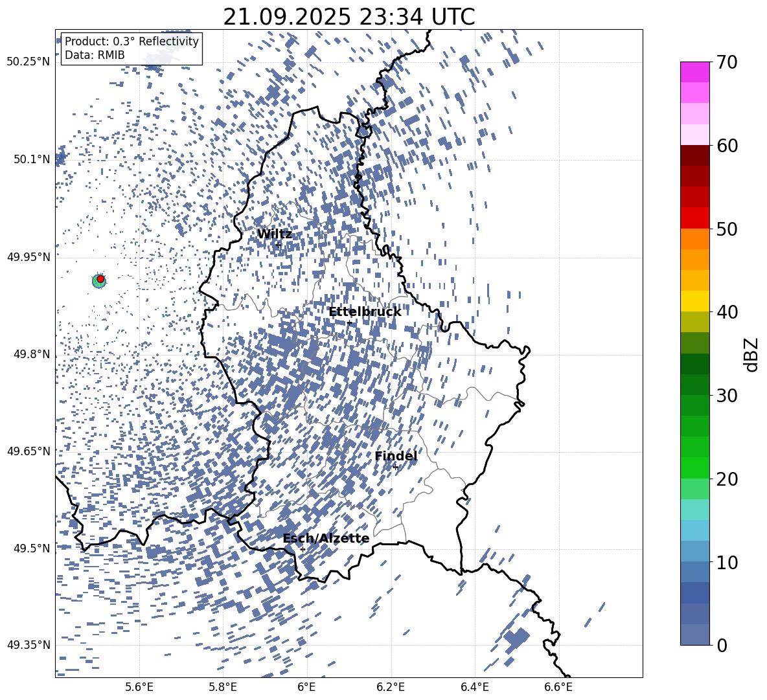Click the Esch/Alzette city label
This screenshot has width=767, height=700.
point(326,539)
